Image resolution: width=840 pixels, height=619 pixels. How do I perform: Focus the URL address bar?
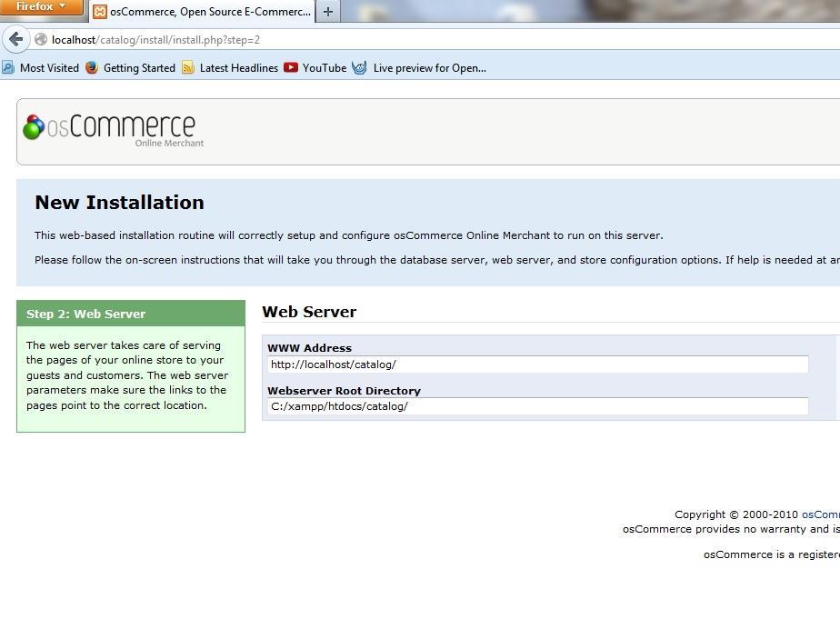(x=439, y=40)
